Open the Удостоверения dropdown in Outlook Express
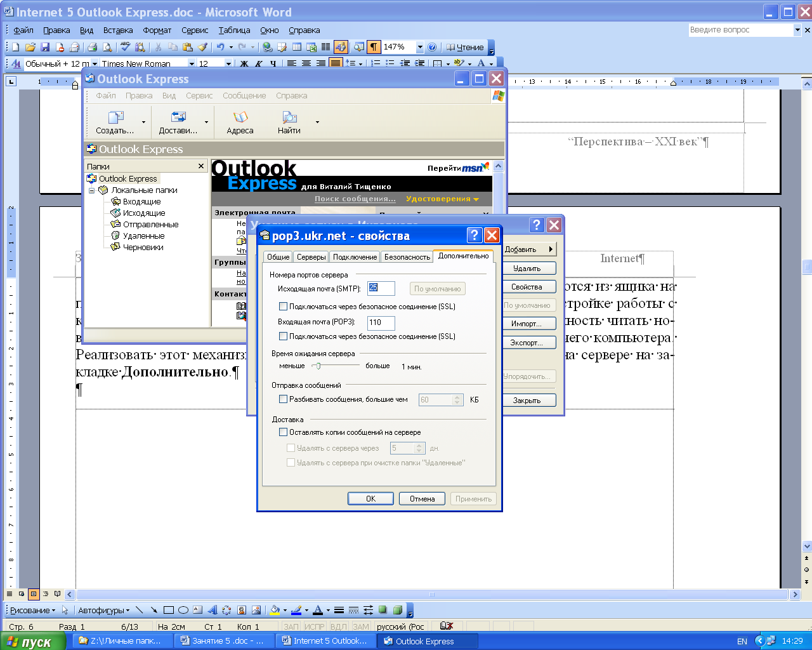This screenshot has width=812, height=650. pyautogui.click(x=442, y=199)
